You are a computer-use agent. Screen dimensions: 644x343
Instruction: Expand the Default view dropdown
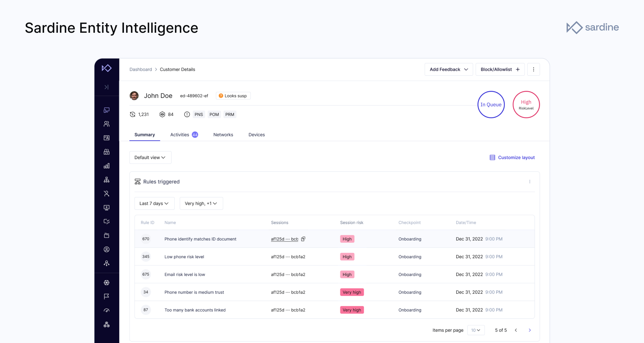point(150,158)
